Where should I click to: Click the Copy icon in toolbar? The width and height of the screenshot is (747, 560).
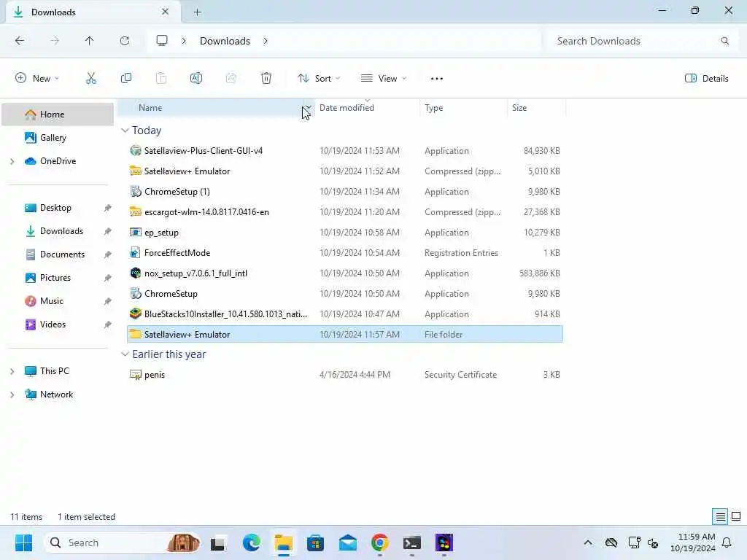pos(126,78)
